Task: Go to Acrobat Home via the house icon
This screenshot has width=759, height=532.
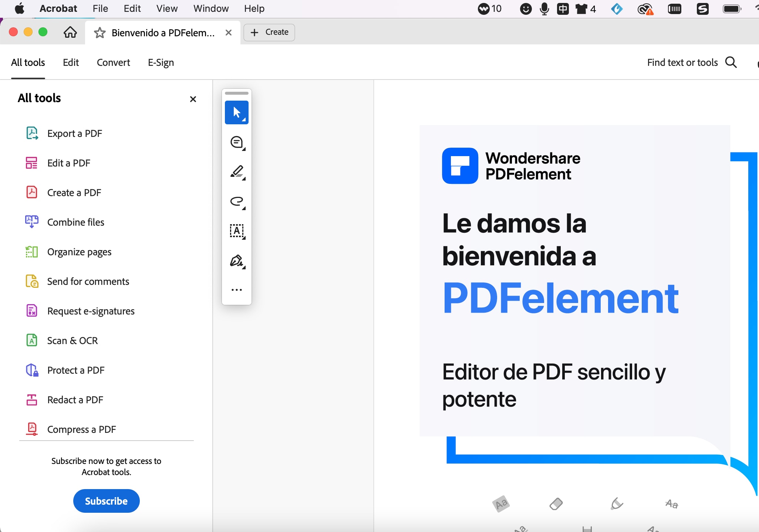Action: pyautogui.click(x=70, y=32)
